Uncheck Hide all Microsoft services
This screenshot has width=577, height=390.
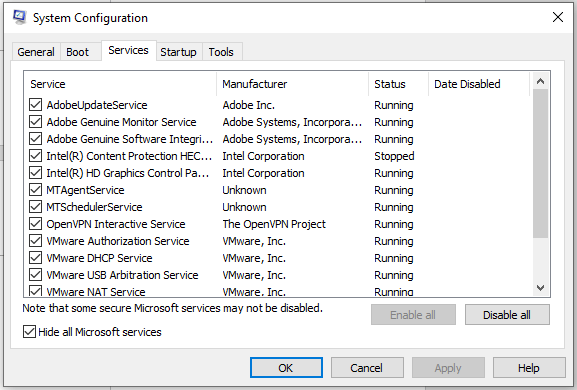(29, 332)
